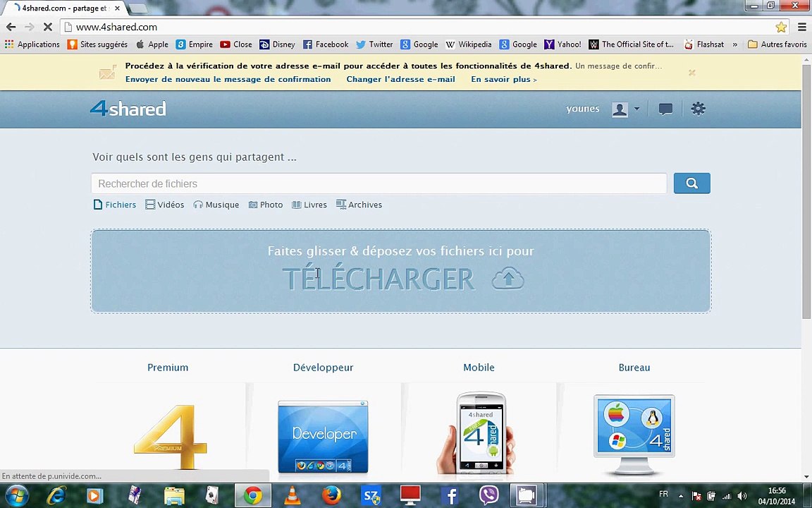812x508 pixels.
Task: Select the Musique search filter
Action: point(216,205)
